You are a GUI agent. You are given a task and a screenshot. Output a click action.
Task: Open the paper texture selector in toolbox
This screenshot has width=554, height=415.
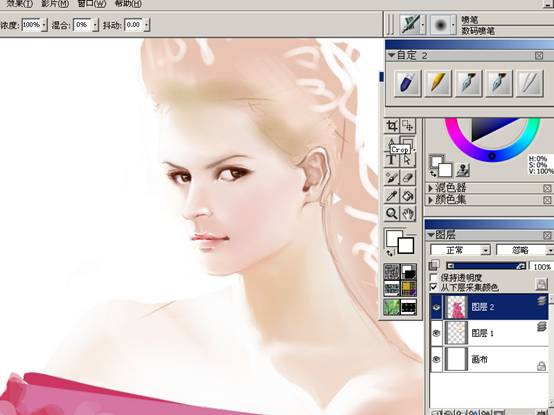[x=392, y=272]
